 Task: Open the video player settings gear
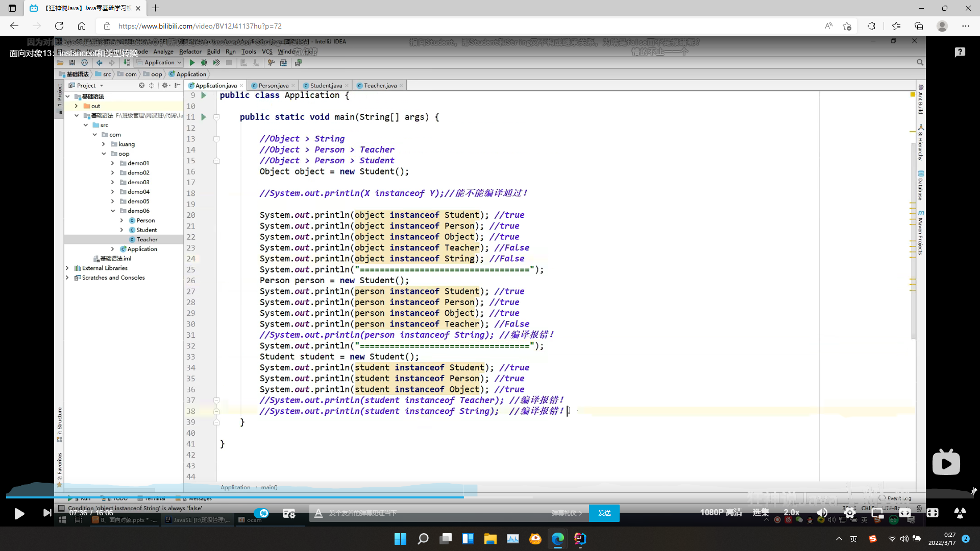pos(850,513)
